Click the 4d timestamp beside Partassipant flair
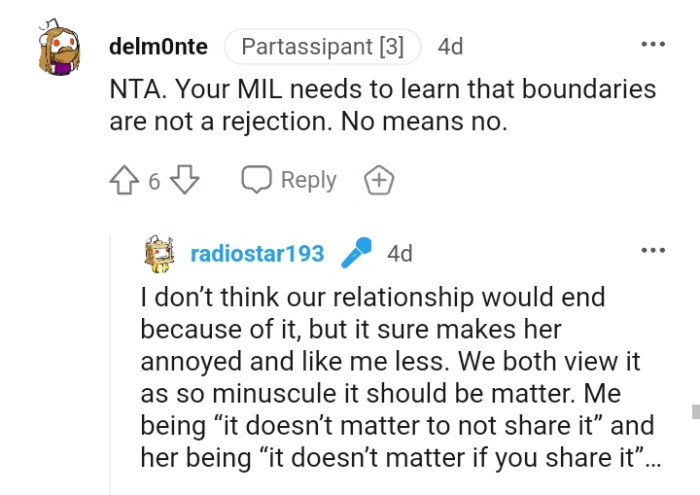 point(450,47)
